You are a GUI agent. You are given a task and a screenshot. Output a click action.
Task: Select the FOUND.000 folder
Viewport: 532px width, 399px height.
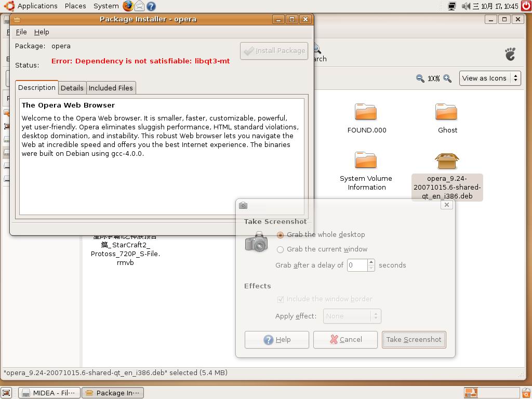(367, 118)
